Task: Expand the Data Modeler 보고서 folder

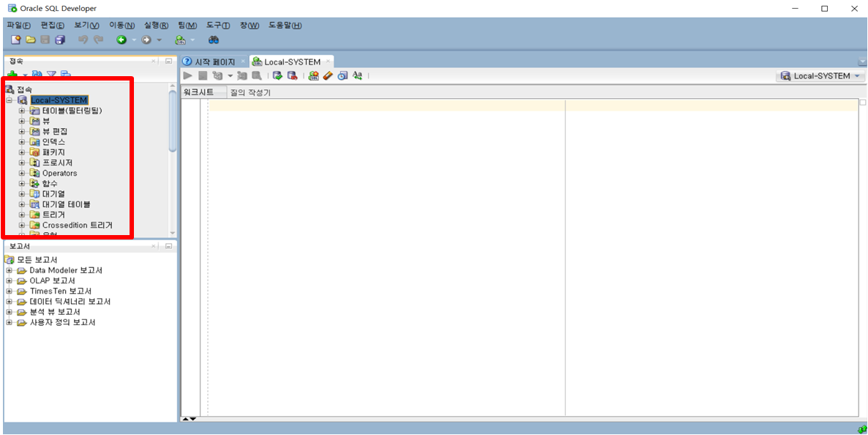Action: [x=9, y=270]
